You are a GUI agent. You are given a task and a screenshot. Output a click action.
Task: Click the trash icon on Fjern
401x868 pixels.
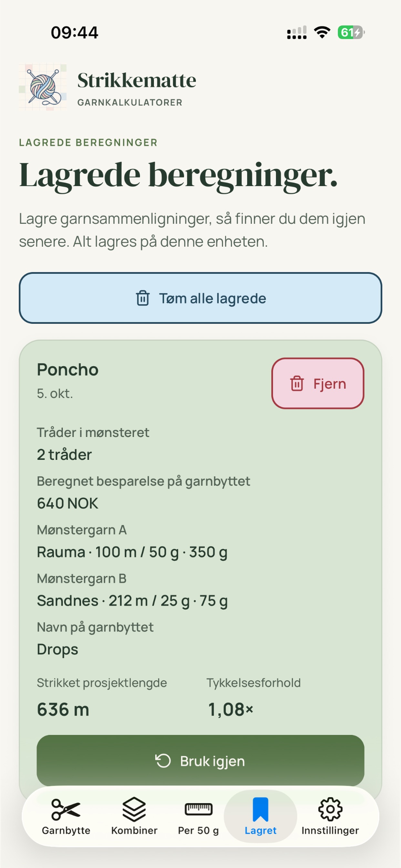297,383
